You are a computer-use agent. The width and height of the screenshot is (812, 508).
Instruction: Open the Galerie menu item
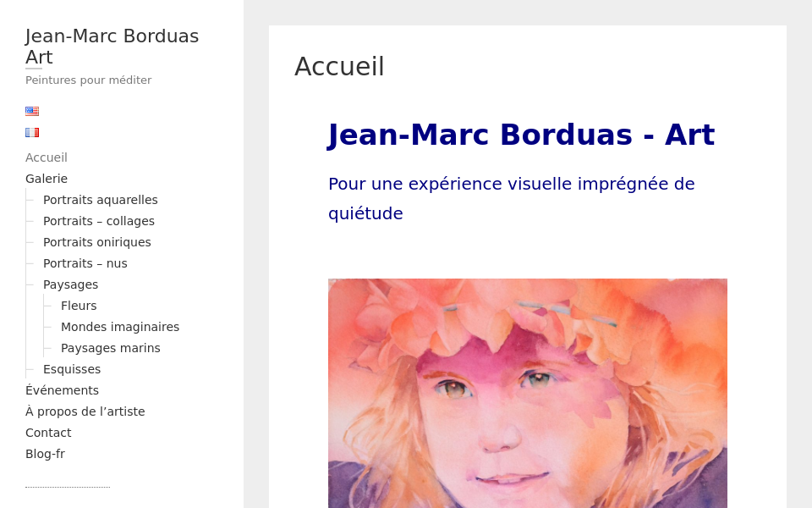pyautogui.click(x=47, y=179)
